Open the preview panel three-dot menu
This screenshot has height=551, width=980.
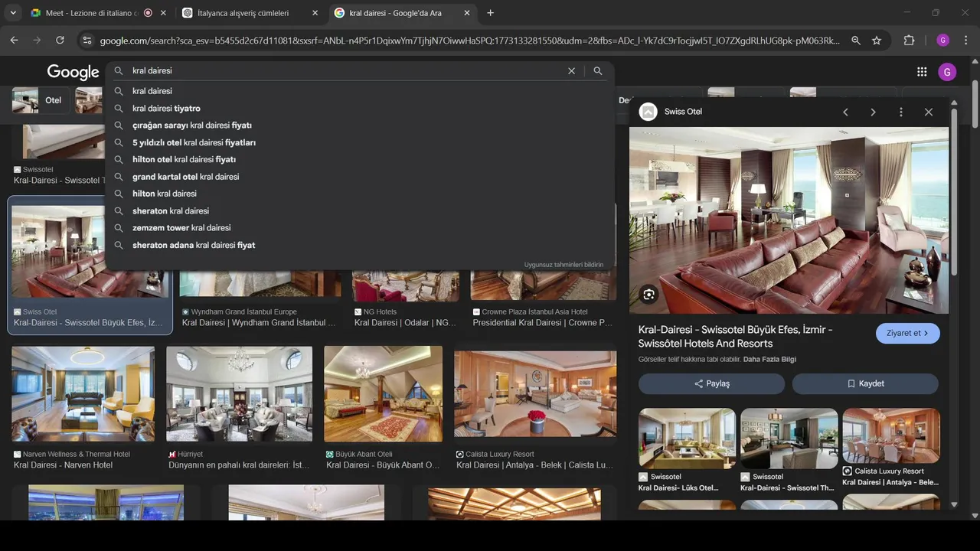click(900, 112)
